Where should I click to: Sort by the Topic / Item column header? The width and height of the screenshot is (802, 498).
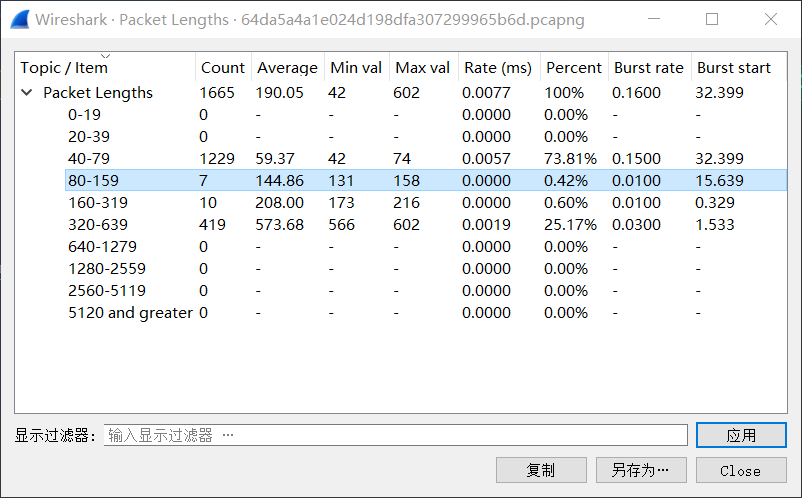click(x=105, y=67)
